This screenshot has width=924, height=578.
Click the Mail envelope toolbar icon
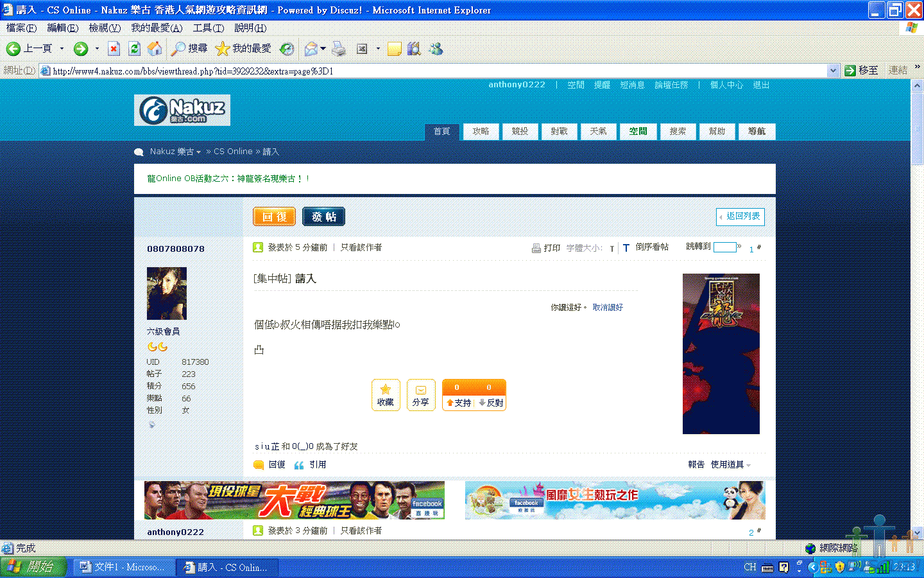[311, 49]
